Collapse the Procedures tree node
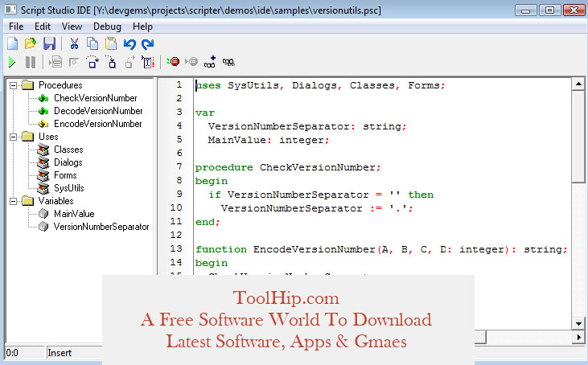Image resolution: width=588 pixels, height=365 pixels. tap(13, 85)
